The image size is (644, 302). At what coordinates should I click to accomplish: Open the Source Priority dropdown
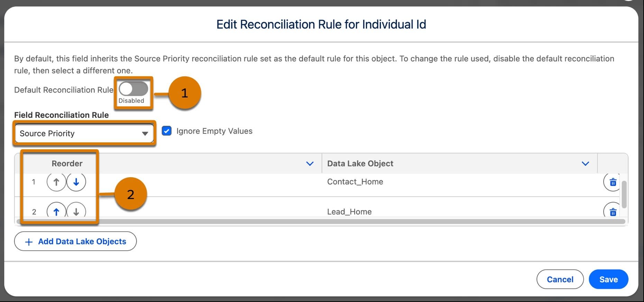pos(84,133)
